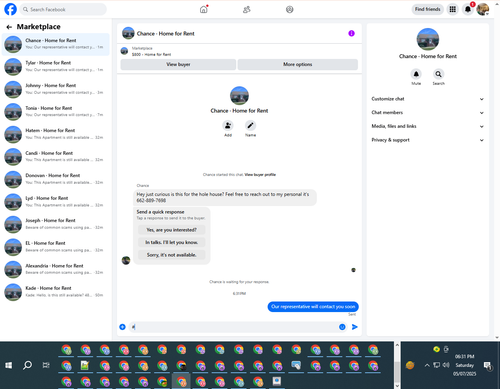Screen dimensions: 500x389
Task: Open the Donovan - Home for Rent conversation
Action: click(x=56, y=179)
